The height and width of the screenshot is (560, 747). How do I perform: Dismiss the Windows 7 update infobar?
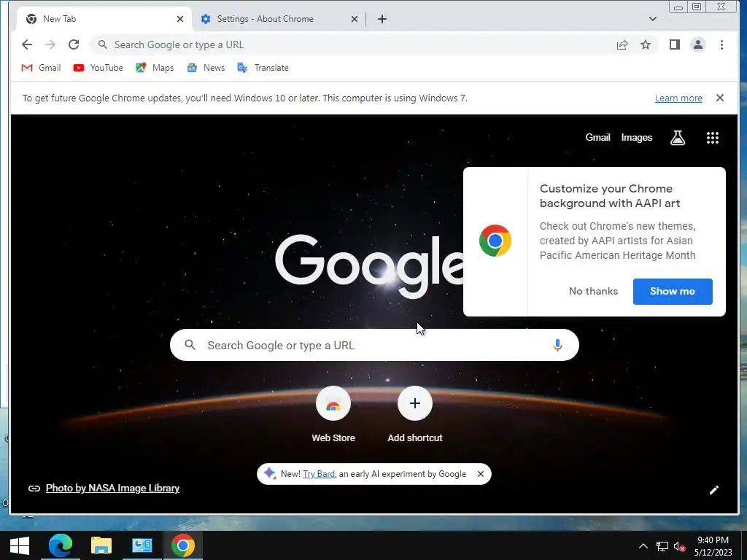[720, 98]
